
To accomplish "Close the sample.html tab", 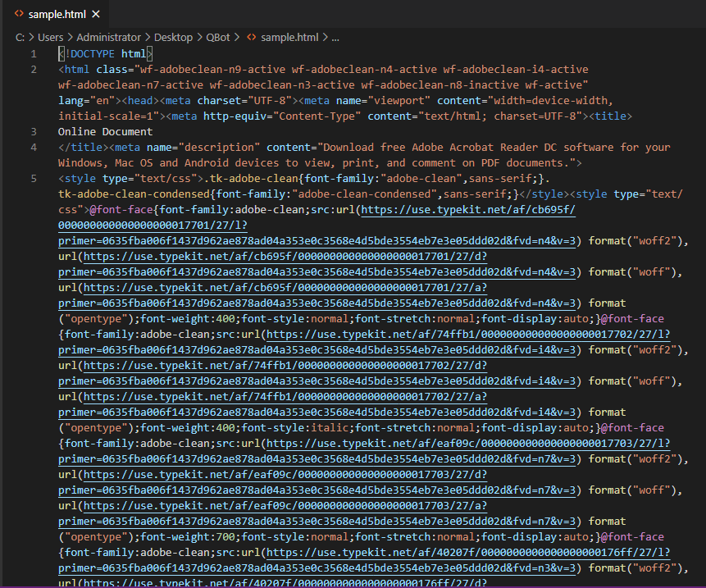I will [x=95, y=14].
